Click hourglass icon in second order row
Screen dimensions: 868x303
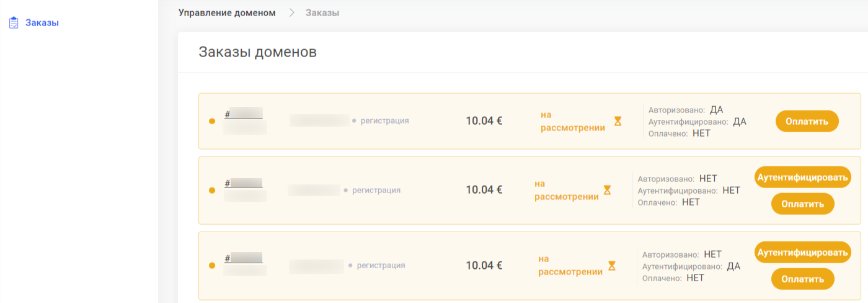click(x=607, y=190)
